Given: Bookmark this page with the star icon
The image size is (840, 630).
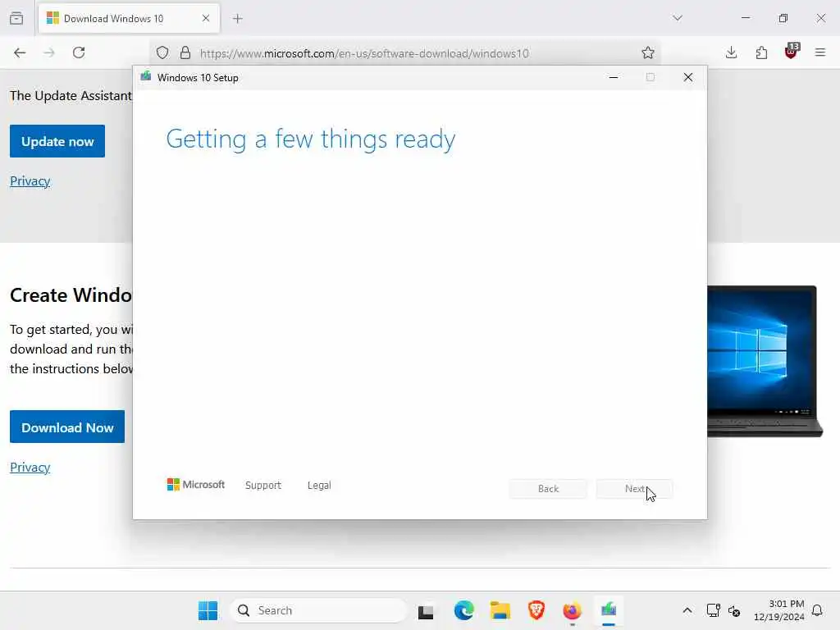Looking at the screenshot, I should click(x=648, y=52).
